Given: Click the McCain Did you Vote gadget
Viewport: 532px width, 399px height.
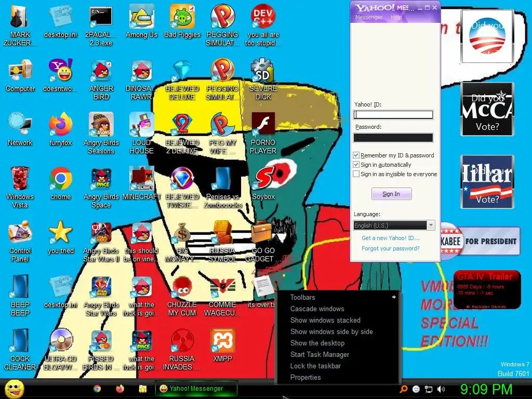Looking at the screenshot, I should [x=487, y=109].
